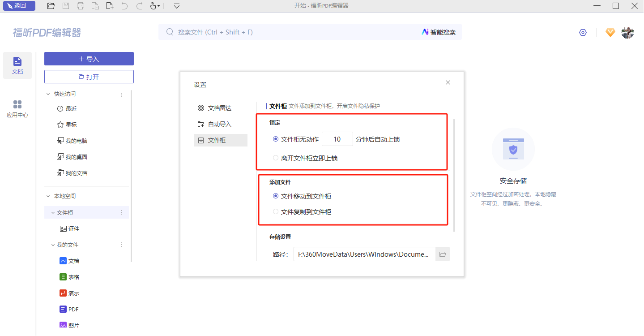Switch to 文档雷达 settings tab
Image resolution: width=644 pixels, height=336 pixels.
220,108
